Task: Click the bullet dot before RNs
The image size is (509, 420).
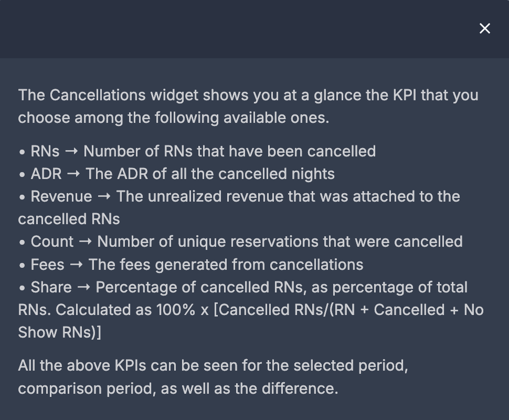Action: click(x=22, y=152)
